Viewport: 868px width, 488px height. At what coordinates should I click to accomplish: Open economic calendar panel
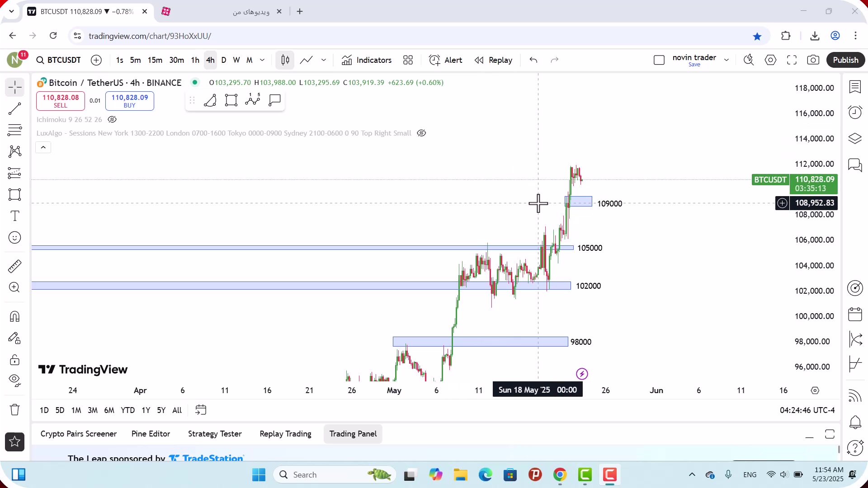[x=855, y=314]
